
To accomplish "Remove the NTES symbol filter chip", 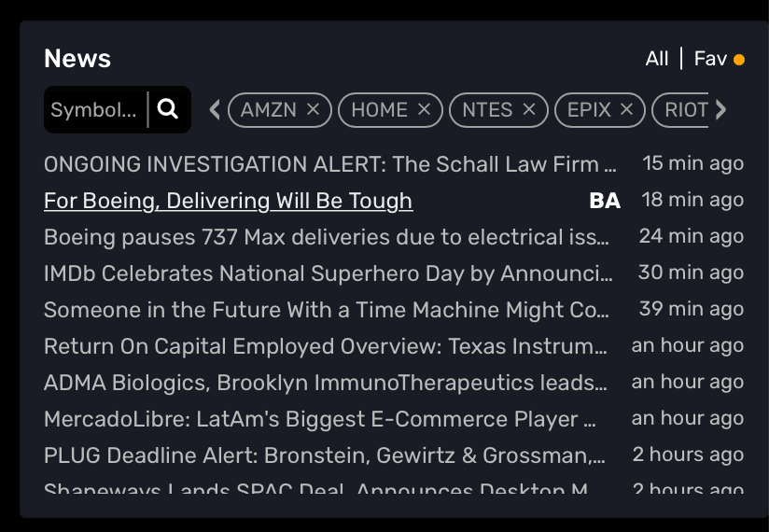I will pyautogui.click(x=529, y=110).
